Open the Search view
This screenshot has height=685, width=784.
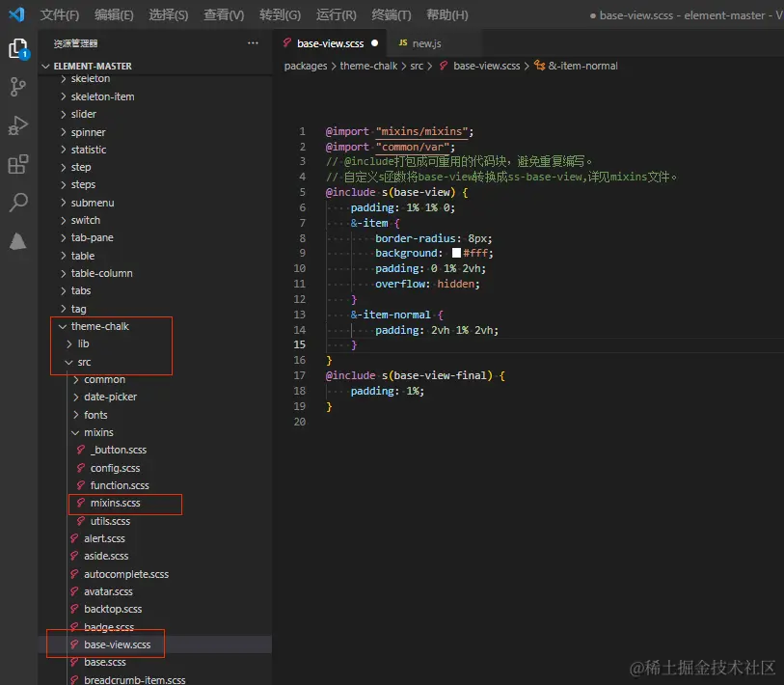click(x=18, y=203)
